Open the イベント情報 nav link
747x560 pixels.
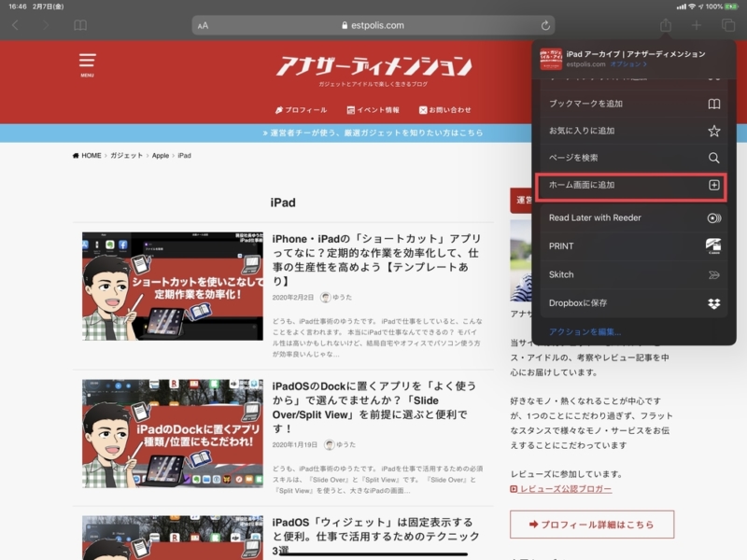373,110
